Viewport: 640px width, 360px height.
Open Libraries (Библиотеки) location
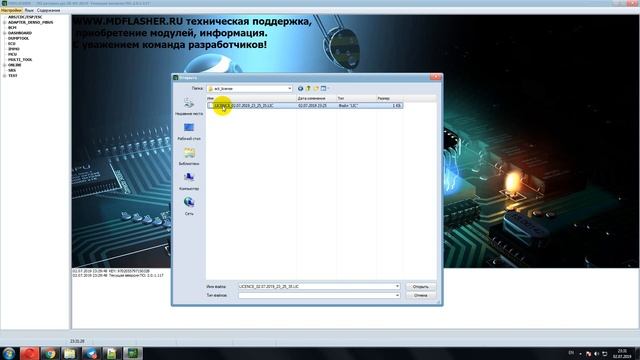(189, 156)
